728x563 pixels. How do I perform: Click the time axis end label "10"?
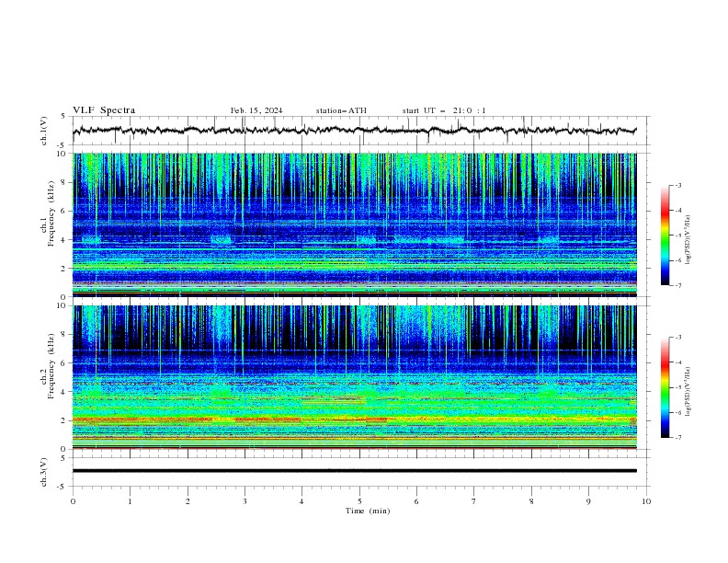pos(646,501)
